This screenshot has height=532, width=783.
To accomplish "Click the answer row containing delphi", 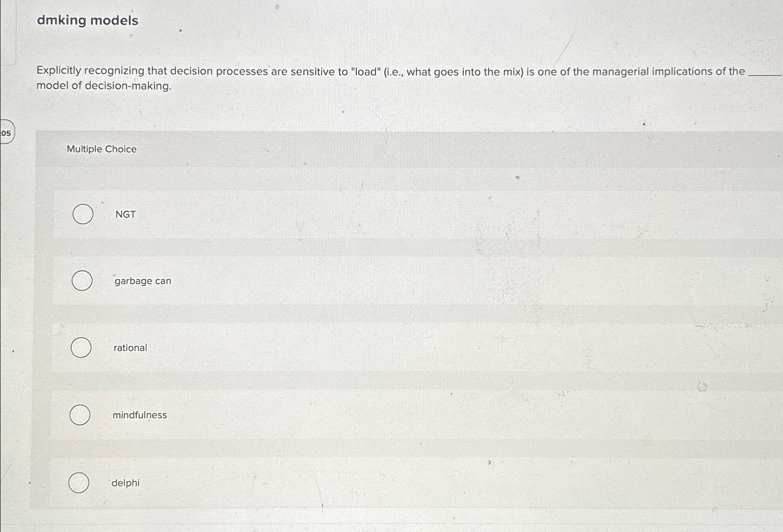I will click(x=326, y=482).
